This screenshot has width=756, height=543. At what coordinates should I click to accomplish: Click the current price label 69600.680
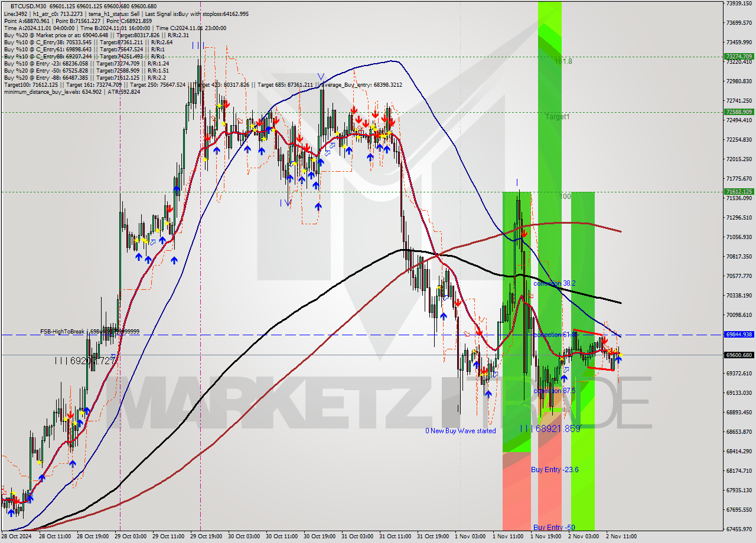[x=739, y=355]
